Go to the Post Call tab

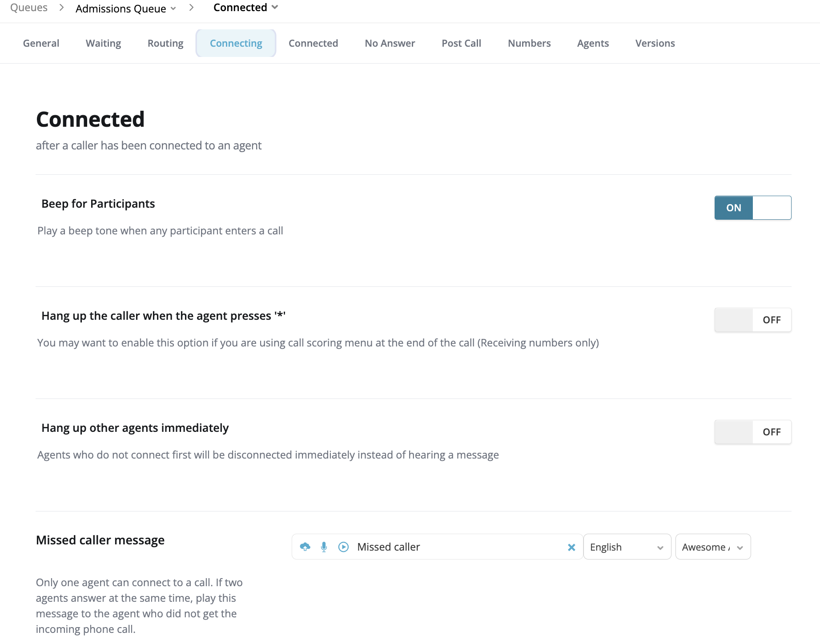[461, 43]
